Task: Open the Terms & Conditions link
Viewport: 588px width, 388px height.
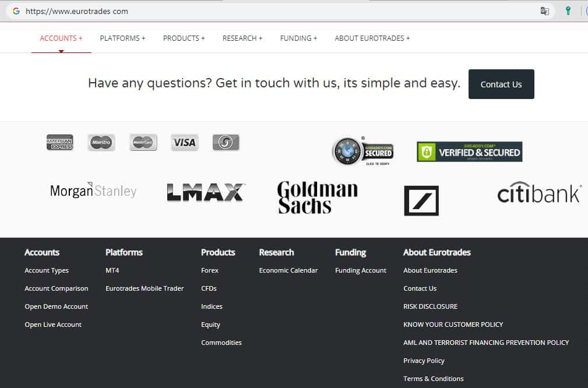Action: pyautogui.click(x=434, y=379)
